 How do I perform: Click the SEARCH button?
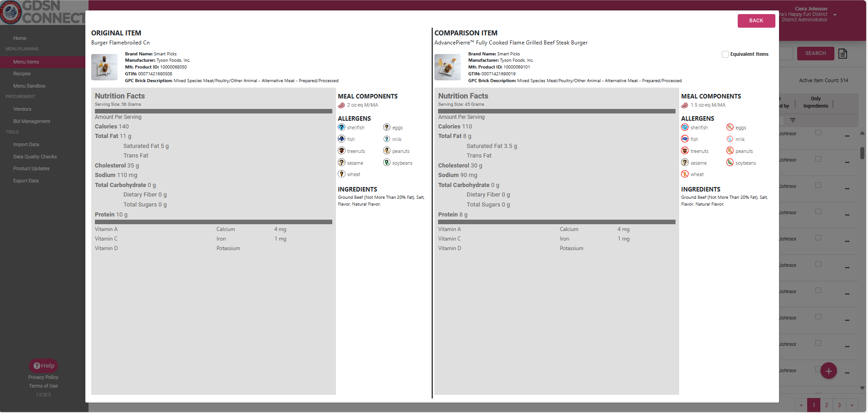(x=815, y=54)
